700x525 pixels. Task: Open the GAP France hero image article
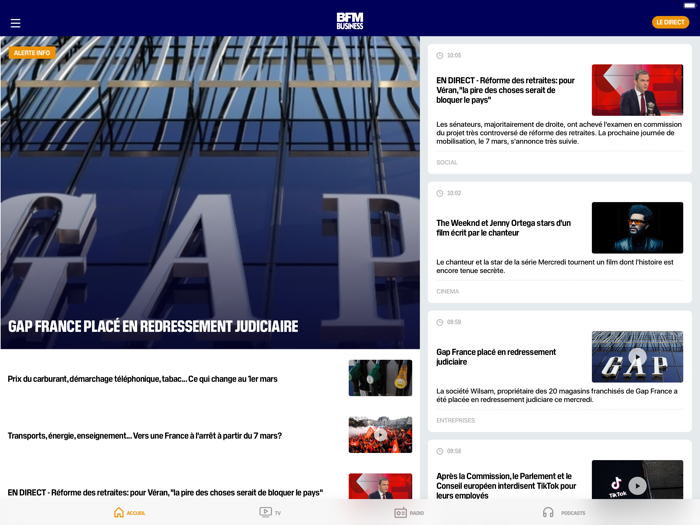[210, 192]
